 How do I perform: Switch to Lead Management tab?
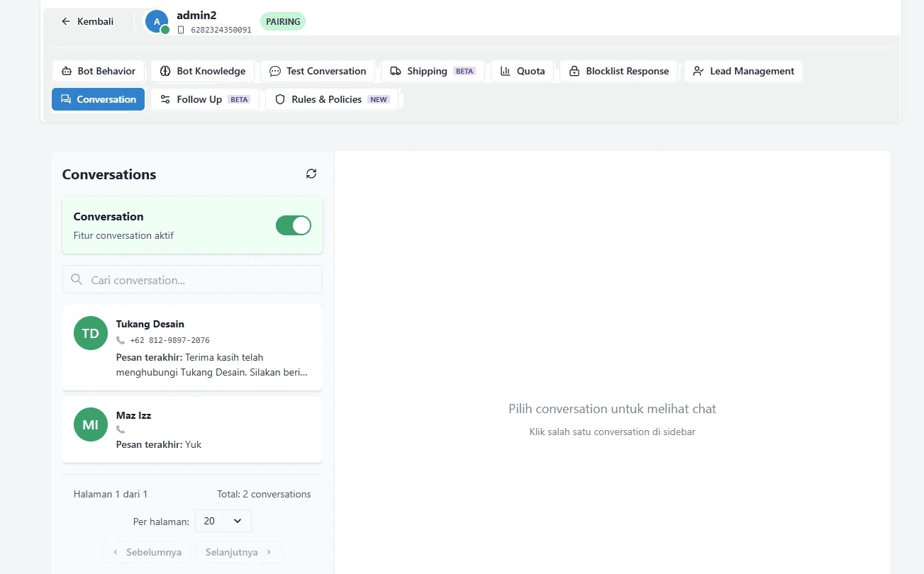(743, 71)
